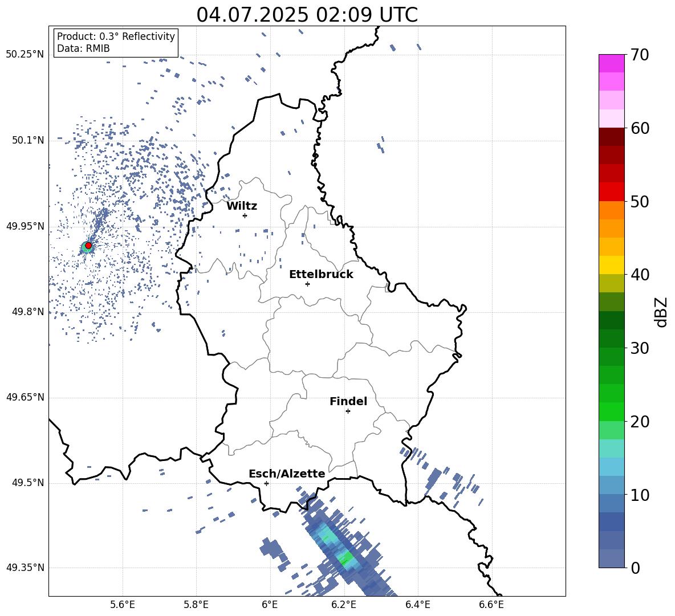
Task: Click the 70 tick on colorbar
Action: [x=640, y=55]
